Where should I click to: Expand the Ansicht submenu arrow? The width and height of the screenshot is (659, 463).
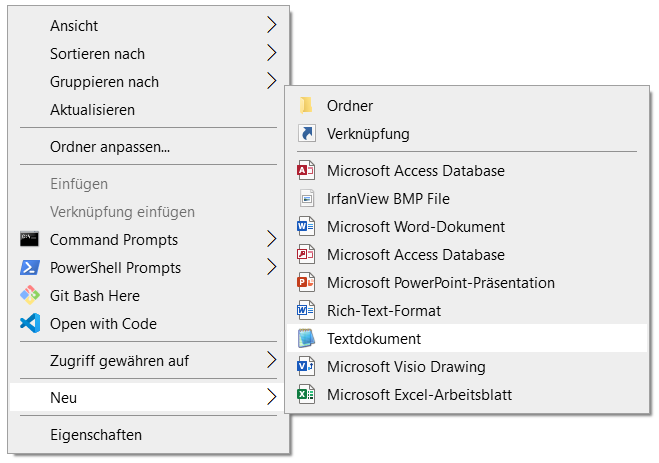[x=272, y=25]
